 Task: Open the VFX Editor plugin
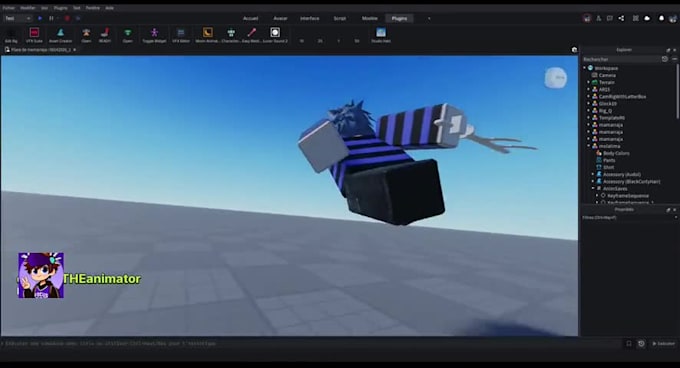point(181,35)
